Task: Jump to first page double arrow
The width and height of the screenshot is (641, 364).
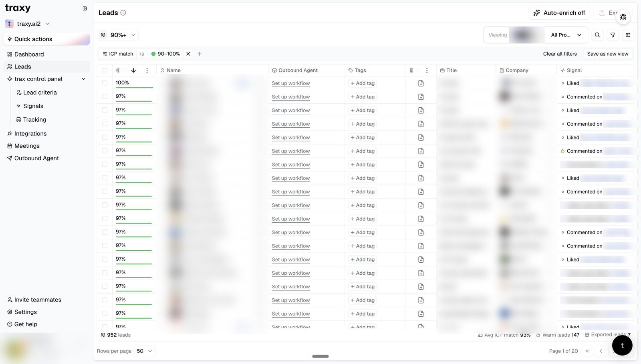Action: point(587,351)
